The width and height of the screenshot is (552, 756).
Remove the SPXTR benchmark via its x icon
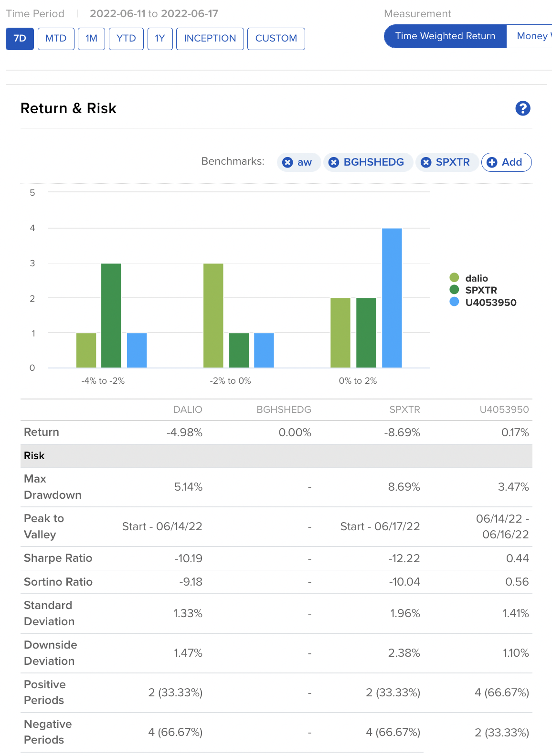[426, 163]
